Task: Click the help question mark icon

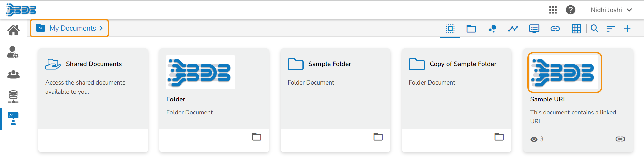Action: click(x=571, y=10)
